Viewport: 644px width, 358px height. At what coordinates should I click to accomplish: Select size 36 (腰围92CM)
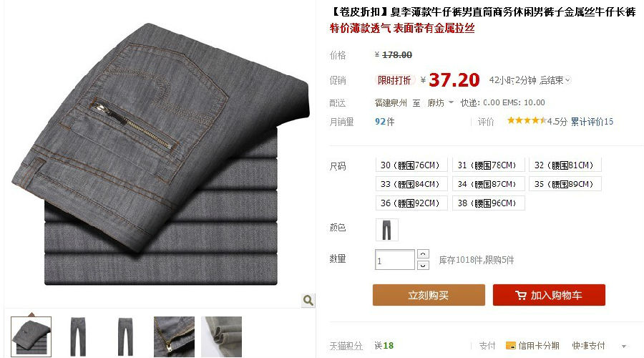point(411,203)
